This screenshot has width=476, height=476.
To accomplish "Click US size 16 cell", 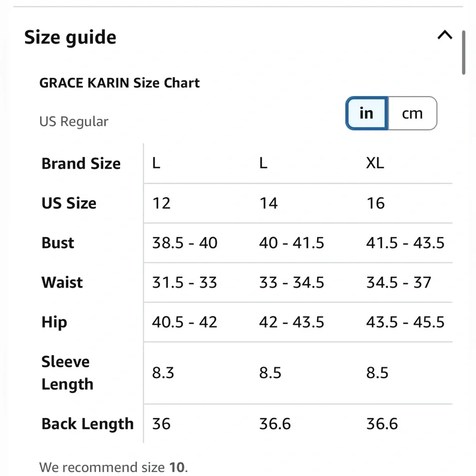I will (376, 203).
